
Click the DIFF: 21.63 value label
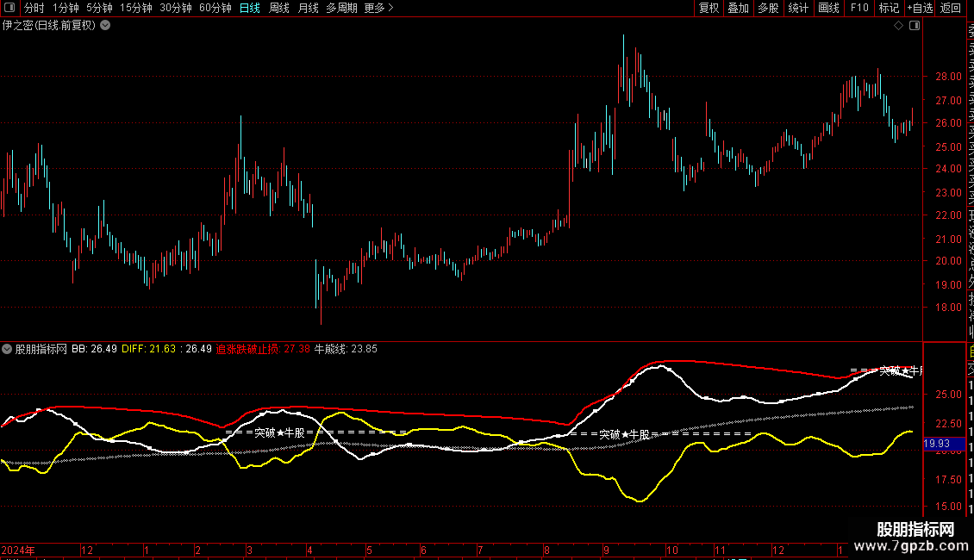click(x=149, y=349)
